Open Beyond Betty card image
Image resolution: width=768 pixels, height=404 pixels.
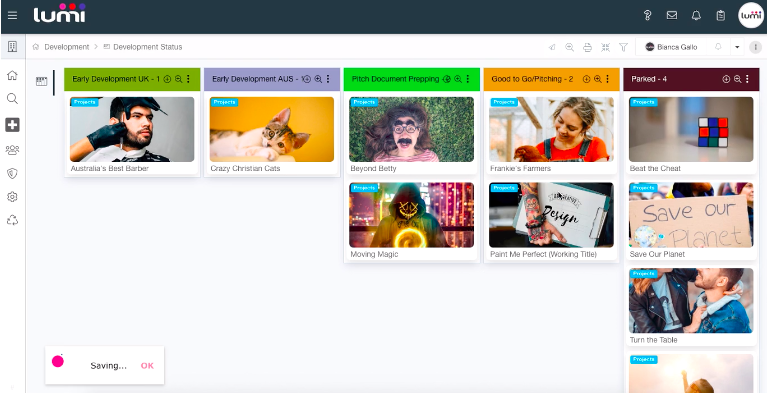(411, 129)
